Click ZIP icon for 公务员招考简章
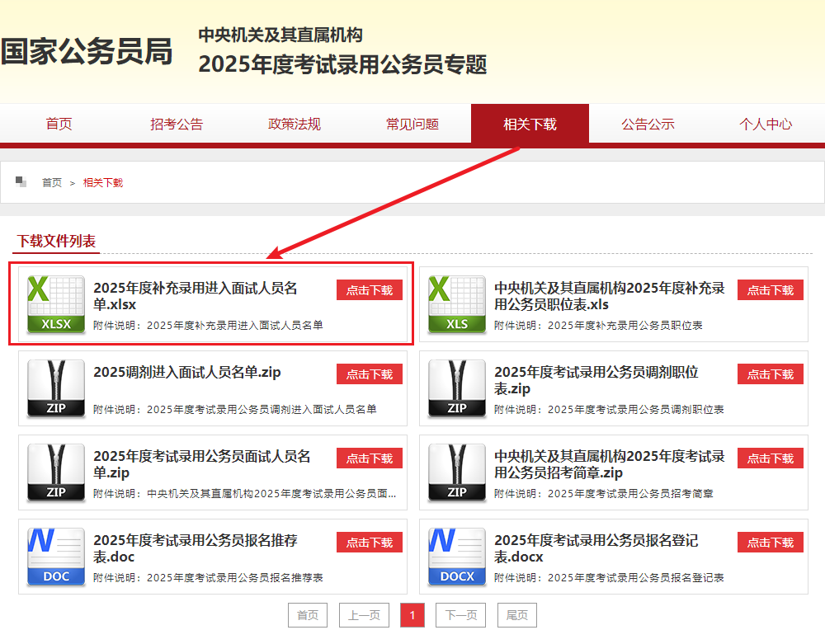The image size is (825, 644). pyautogui.click(x=457, y=472)
